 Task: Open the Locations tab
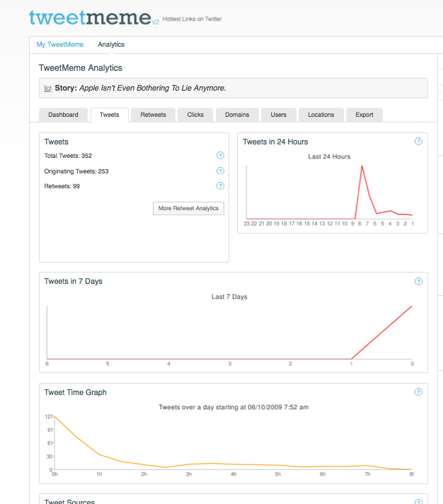(321, 115)
